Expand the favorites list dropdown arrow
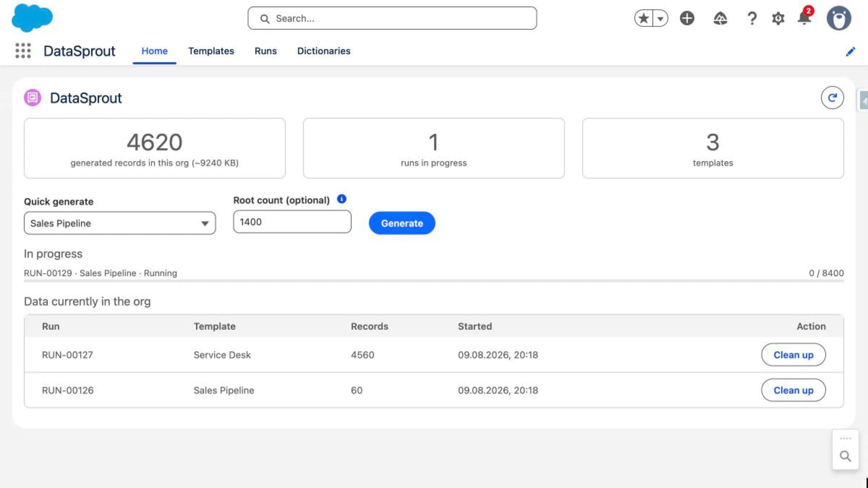 pos(660,18)
